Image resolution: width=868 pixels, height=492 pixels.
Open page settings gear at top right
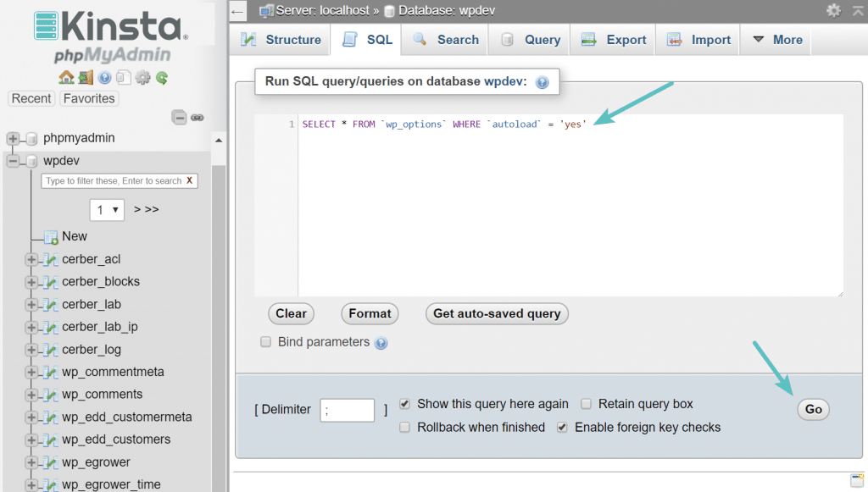coord(834,10)
